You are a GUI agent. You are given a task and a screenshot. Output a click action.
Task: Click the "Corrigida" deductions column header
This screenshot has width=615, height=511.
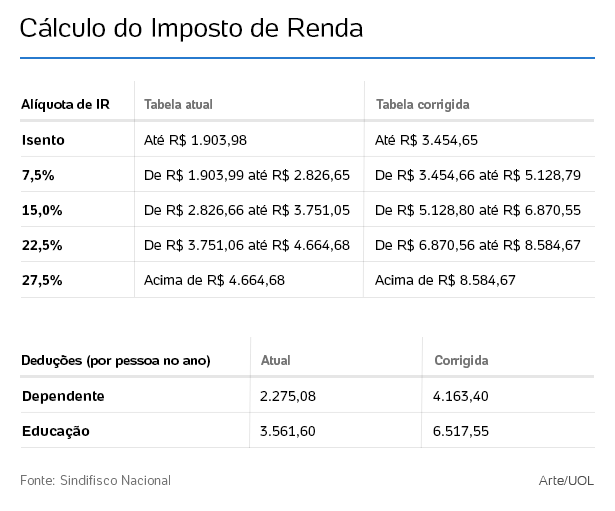[461, 360]
